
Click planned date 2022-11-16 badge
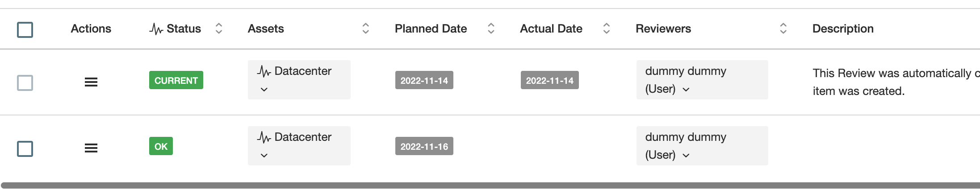[x=424, y=146]
